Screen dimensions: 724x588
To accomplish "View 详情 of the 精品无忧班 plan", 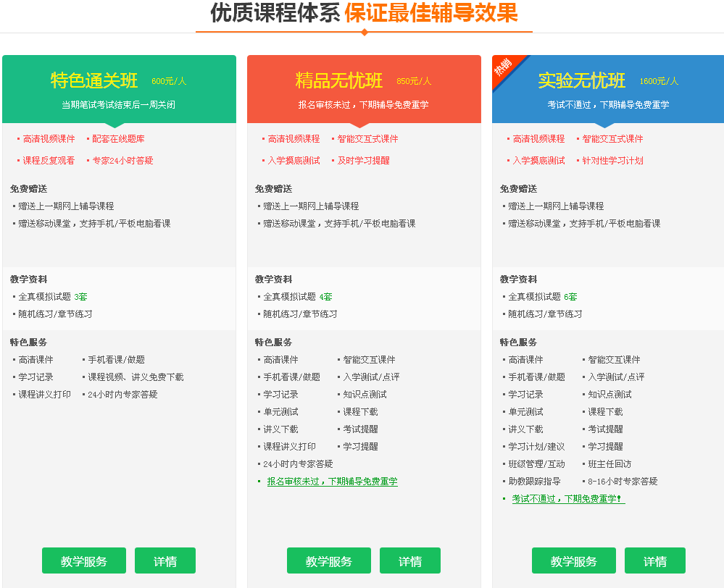I will (x=410, y=560).
